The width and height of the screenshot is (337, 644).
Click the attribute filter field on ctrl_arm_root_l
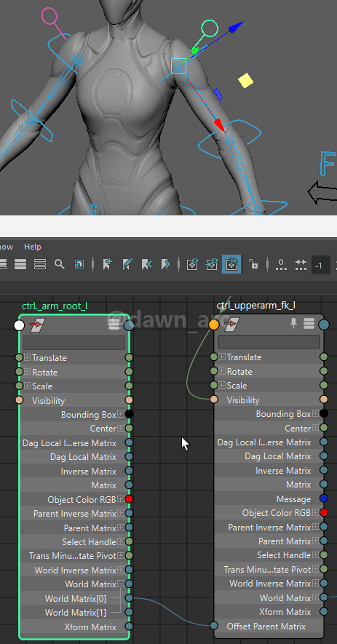(x=74, y=343)
